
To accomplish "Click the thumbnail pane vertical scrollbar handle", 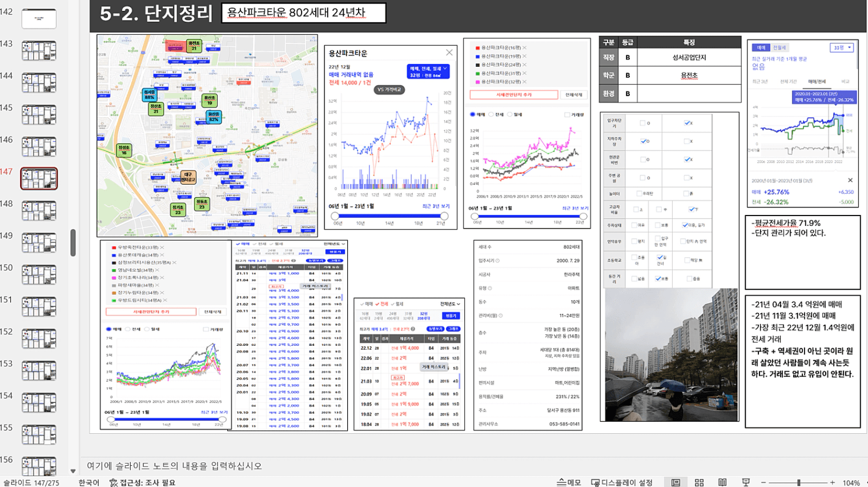I will click(x=73, y=242).
